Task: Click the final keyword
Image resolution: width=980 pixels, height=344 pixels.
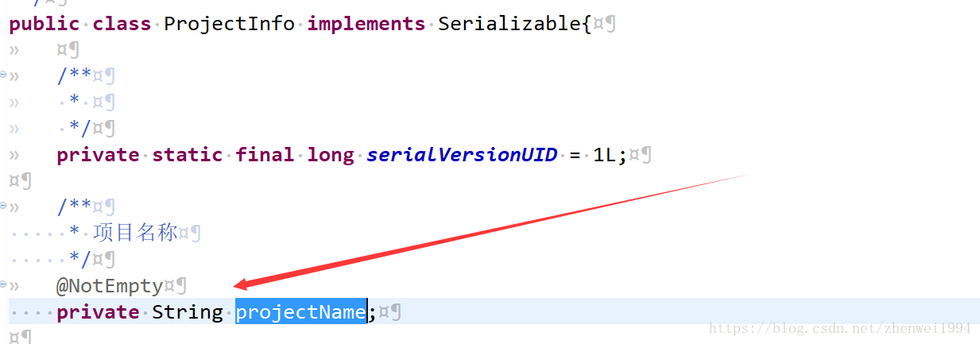Action: point(265,155)
